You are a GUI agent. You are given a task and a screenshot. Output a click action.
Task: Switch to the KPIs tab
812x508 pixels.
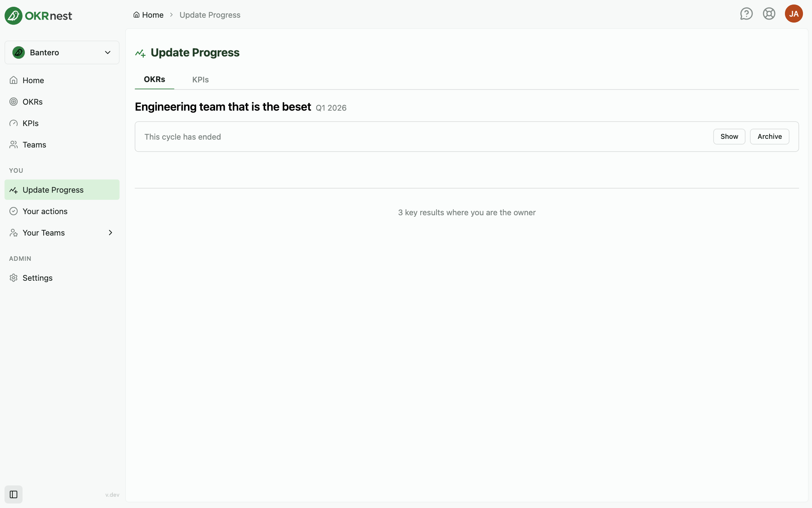[x=200, y=79]
